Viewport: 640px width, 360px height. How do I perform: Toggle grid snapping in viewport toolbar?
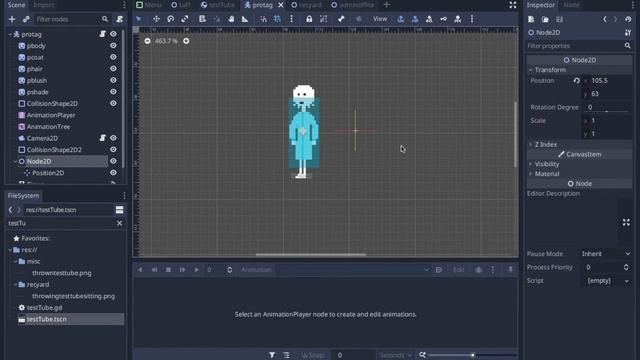point(278,19)
